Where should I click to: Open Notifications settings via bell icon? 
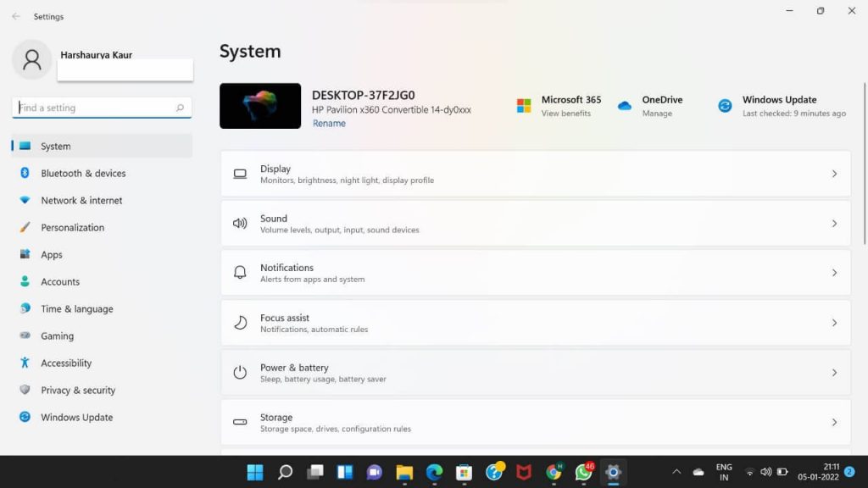240,272
